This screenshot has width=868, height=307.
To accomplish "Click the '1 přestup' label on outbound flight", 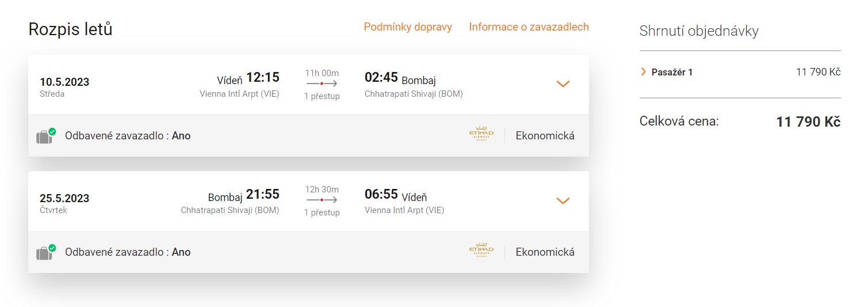I will [x=322, y=96].
